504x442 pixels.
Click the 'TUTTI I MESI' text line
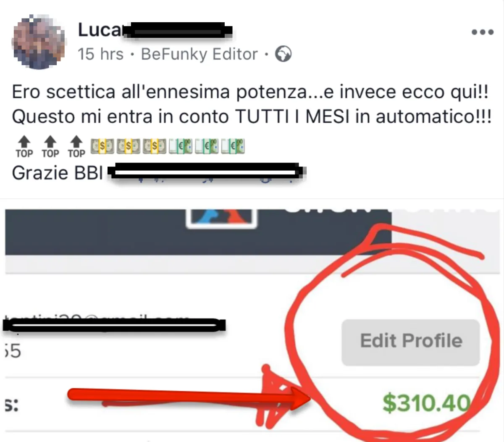252,117
